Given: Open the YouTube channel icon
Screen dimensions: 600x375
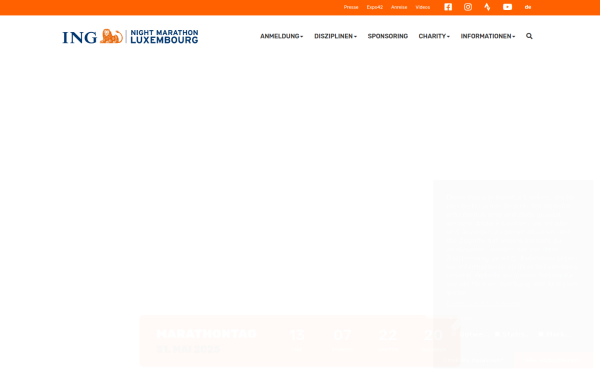Looking at the screenshot, I should (x=507, y=7).
